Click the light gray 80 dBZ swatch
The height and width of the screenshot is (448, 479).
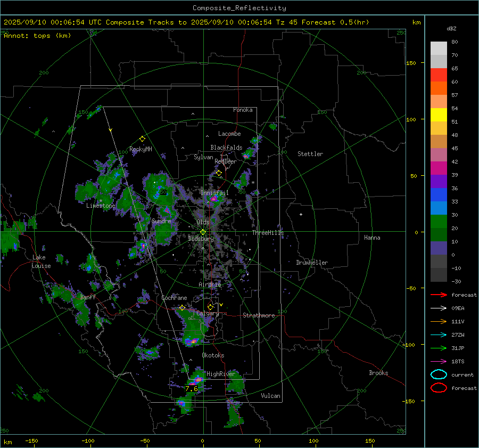tap(439, 48)
